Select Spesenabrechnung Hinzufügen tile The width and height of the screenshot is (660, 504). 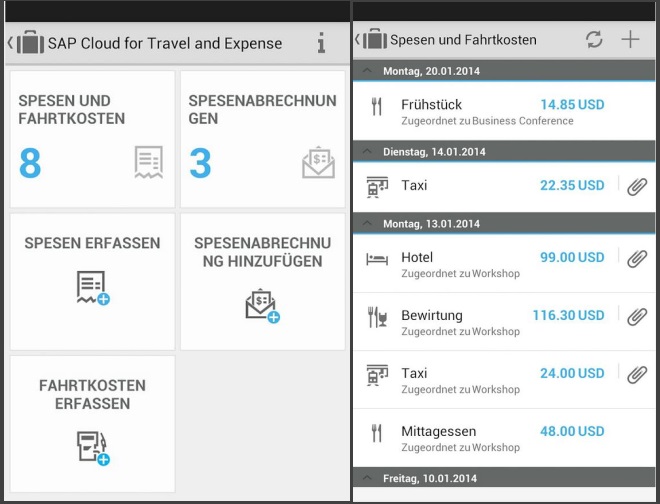point(262,281)
